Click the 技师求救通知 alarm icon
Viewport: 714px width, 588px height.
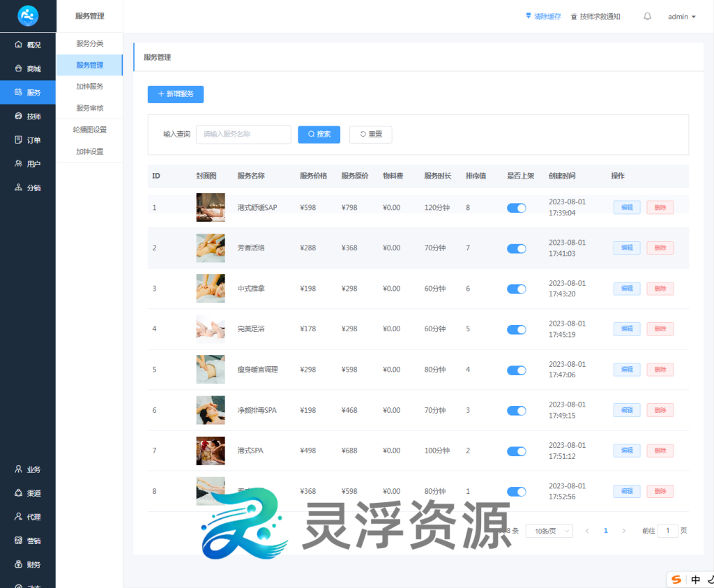(x=574, y=17)
